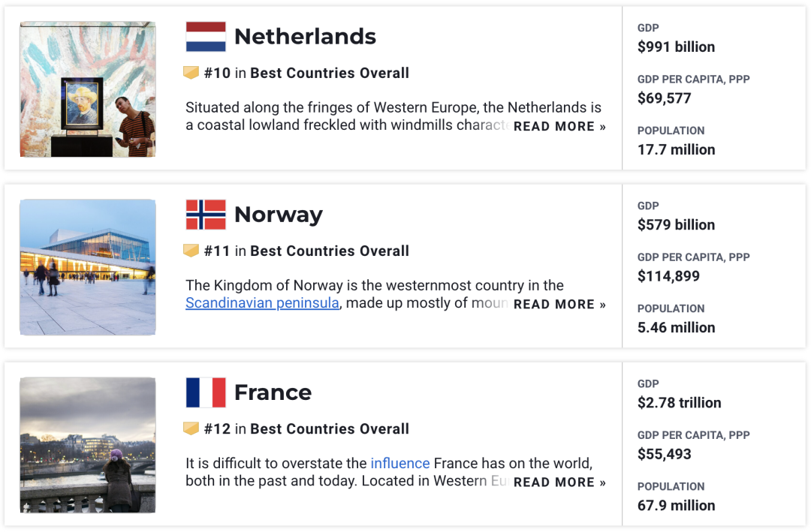Expand Norway description with Read More
The width and height of the screenshot is (811, 532).
[559, 305]
